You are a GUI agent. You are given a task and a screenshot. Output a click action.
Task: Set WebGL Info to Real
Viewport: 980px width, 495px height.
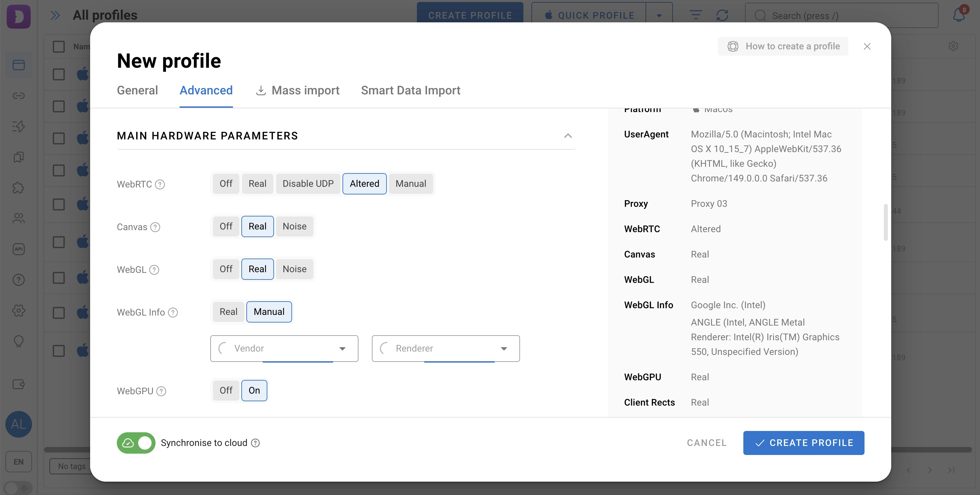(228, 312)
